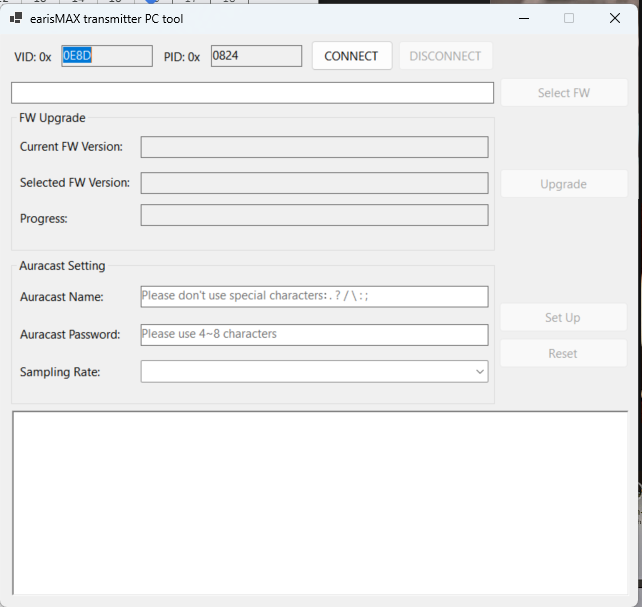
Task: Click the 'Progress:' label
Action: point(43,219)
